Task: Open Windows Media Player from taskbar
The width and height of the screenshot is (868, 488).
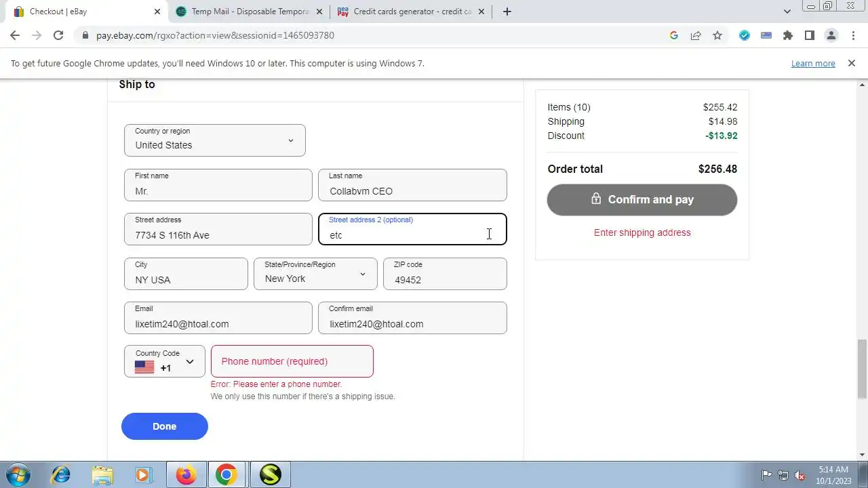Action: click(x=143, y=474)
